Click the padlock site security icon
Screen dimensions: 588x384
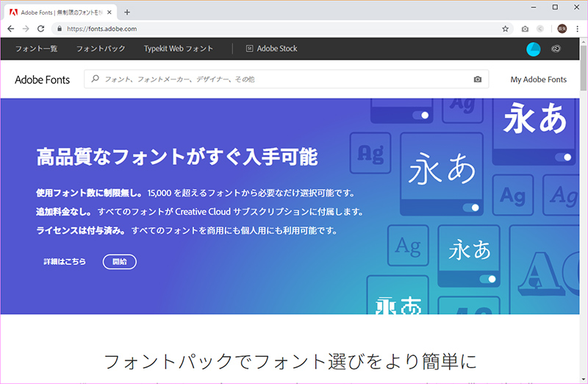point(60,29)
